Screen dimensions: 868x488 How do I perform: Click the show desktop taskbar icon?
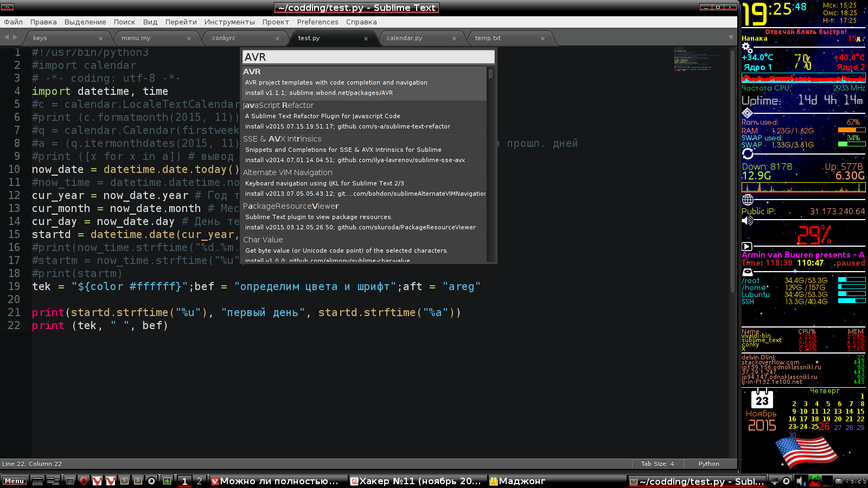point(37,480)
